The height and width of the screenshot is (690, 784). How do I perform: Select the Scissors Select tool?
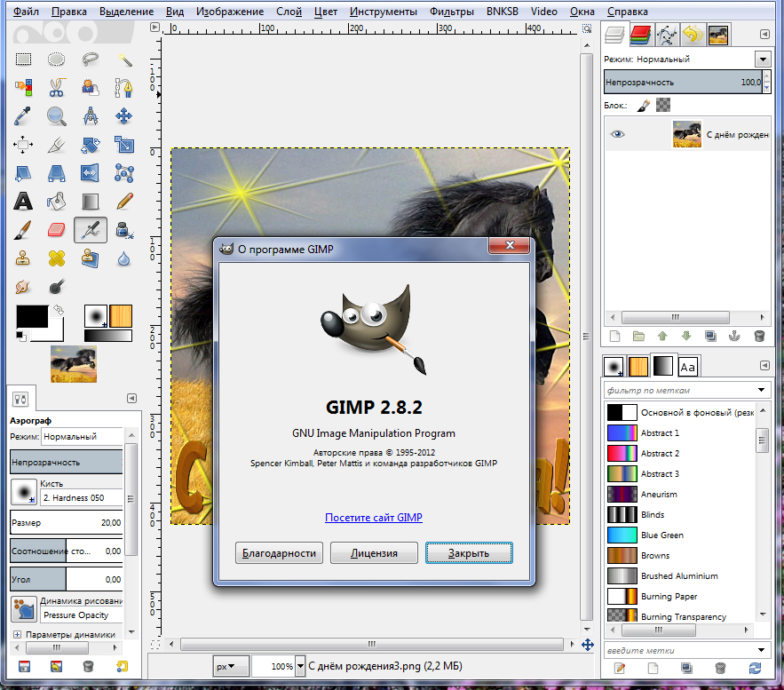[57, 88]
